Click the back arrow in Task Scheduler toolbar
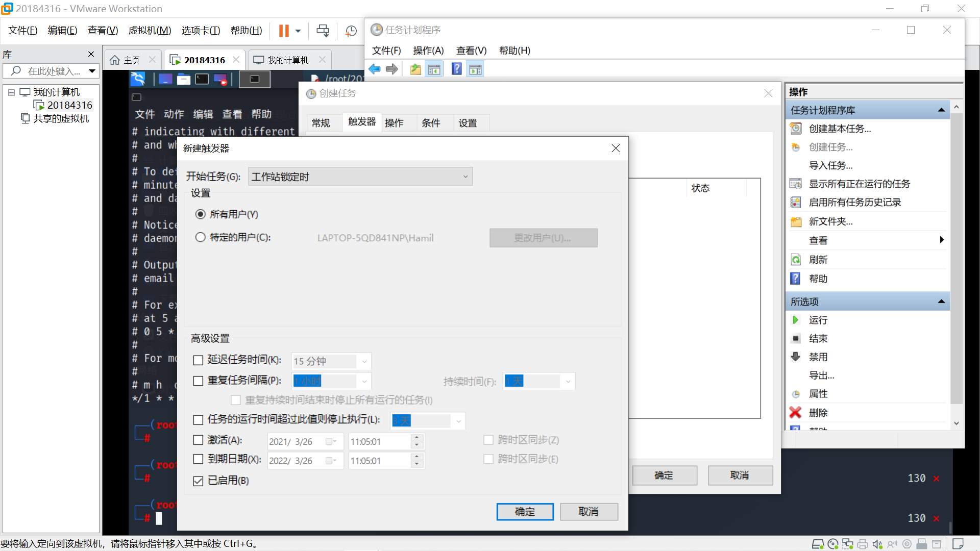The height and width of the screenshot is (551, 980). (x=375, y=69)
